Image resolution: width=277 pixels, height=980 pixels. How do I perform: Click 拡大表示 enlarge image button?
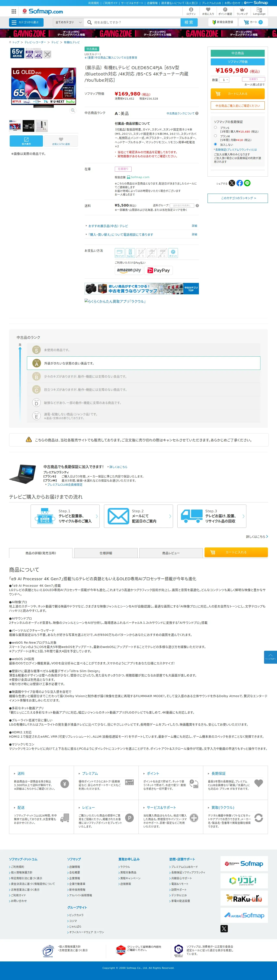tap(26, 141)
